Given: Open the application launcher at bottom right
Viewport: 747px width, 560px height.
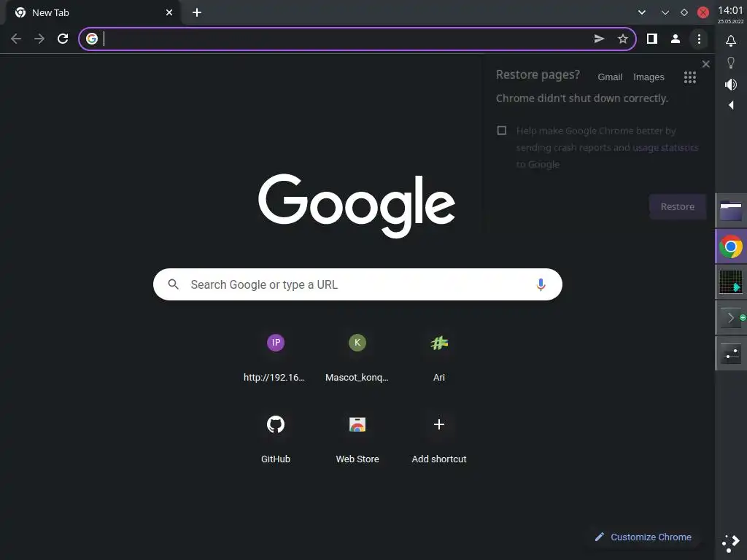Looking at the screenshot, I should pos(731,543).
